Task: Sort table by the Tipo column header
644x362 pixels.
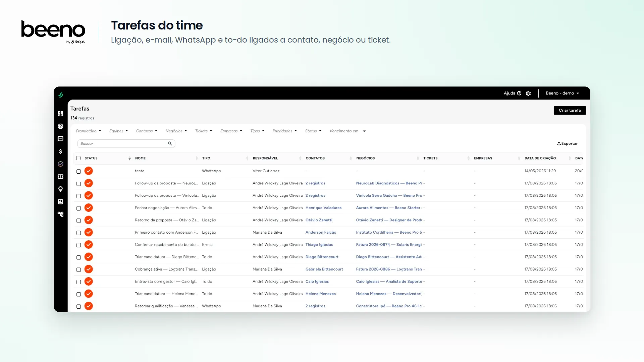Action: (x=206, y=158)
